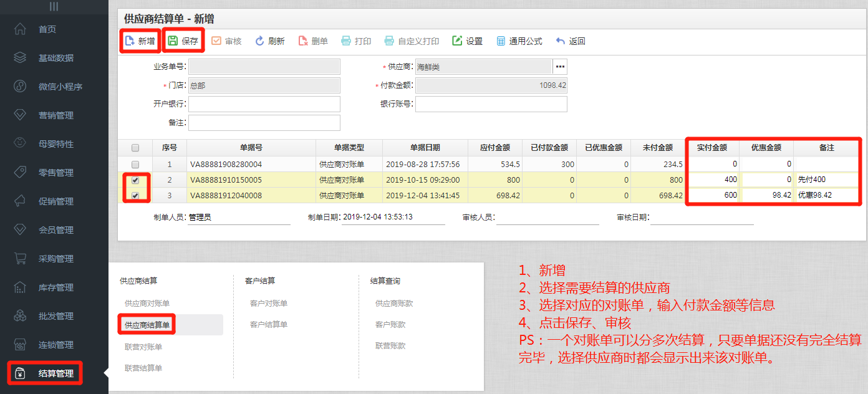
Task: Open the 采购管理 shopping cart icon
Action: pyautogui.click(x=20, y=259)
